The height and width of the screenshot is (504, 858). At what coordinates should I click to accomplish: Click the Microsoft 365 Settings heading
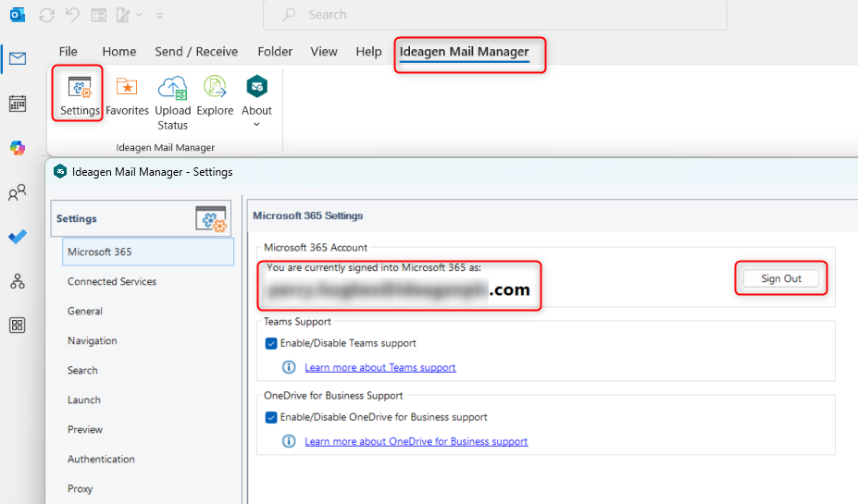coord(307,215)
